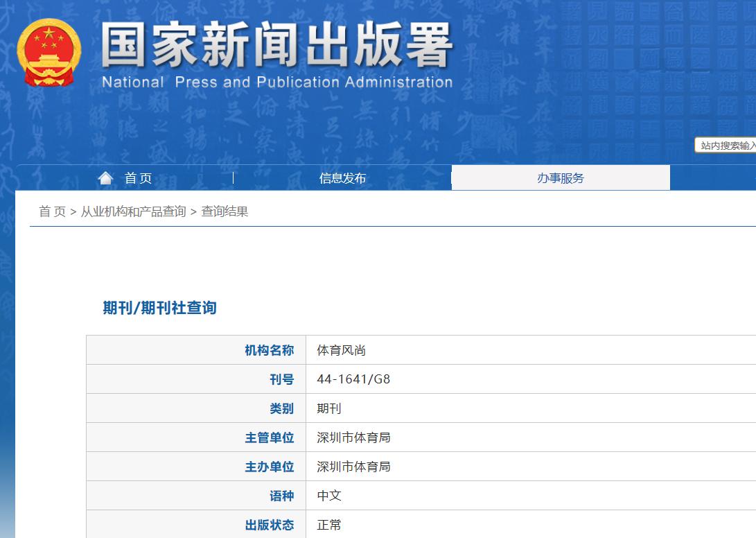Viewport: 756px width, 538px height.
Task: Click the 类别 cell showing 期刊
Action: [329, 408]
